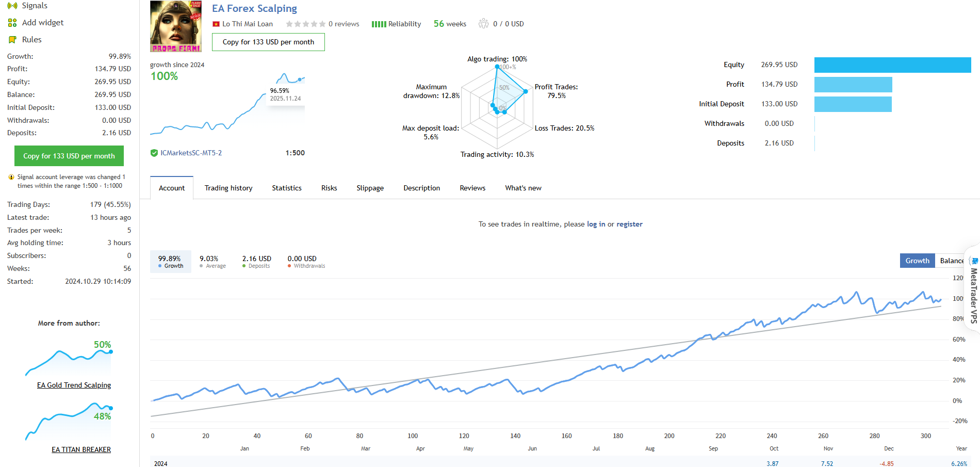Click the Signals radio-wave icon
Viewport: 980px width, 467px height.
click(12, 6)
